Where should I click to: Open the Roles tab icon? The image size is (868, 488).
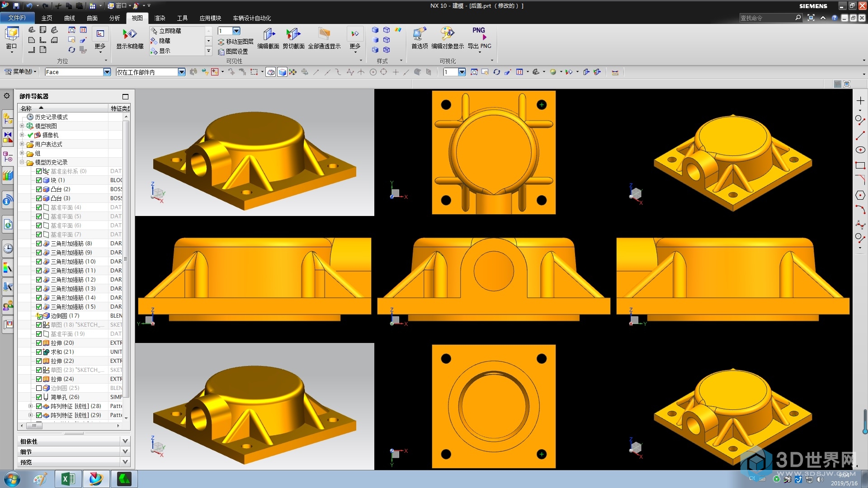8,306
